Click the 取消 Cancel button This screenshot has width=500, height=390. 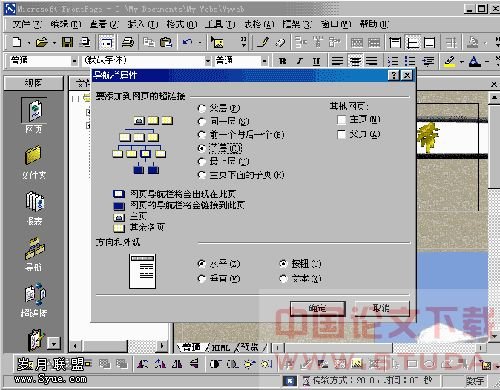(x=381, y=309)
